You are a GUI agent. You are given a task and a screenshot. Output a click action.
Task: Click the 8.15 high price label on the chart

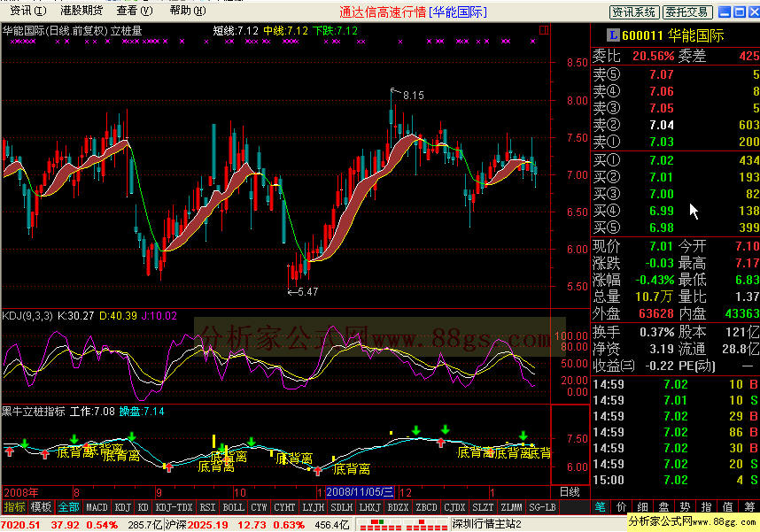pos(414,96)
